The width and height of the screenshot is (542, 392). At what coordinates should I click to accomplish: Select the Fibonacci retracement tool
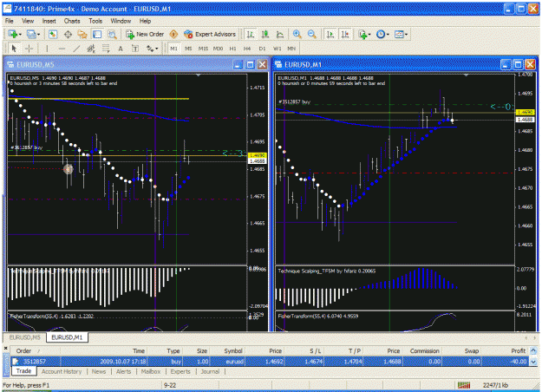[x=106, y=49]
